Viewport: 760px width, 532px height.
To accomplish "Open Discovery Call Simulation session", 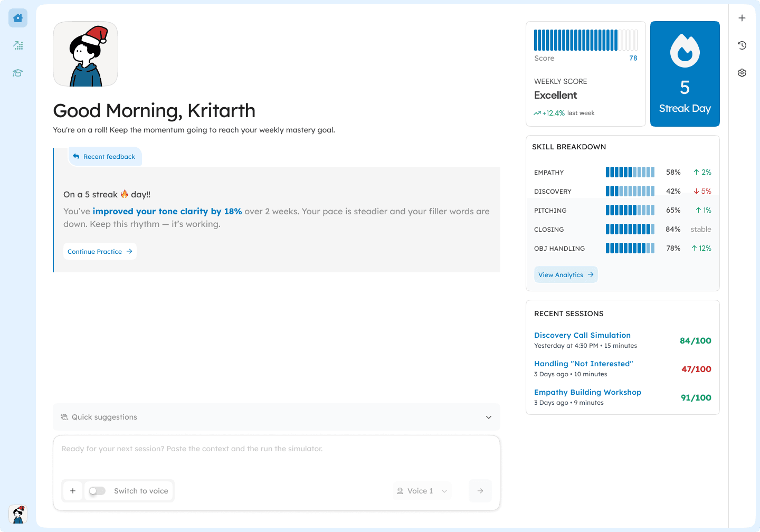I will 582,335.
